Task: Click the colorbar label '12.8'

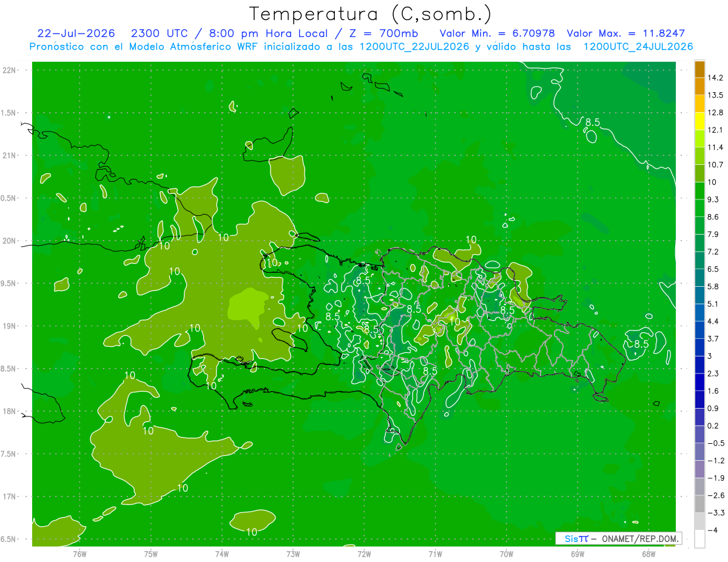Action: pos(716,112)
